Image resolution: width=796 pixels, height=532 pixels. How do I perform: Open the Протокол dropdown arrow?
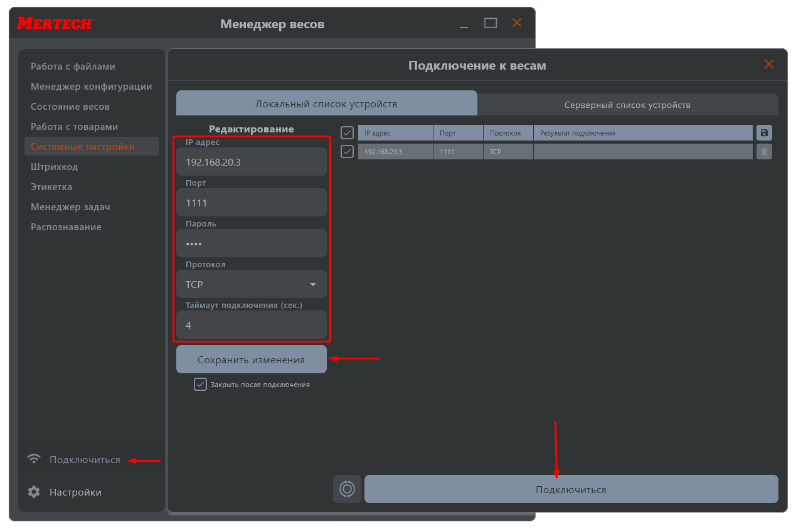[313, 284]
